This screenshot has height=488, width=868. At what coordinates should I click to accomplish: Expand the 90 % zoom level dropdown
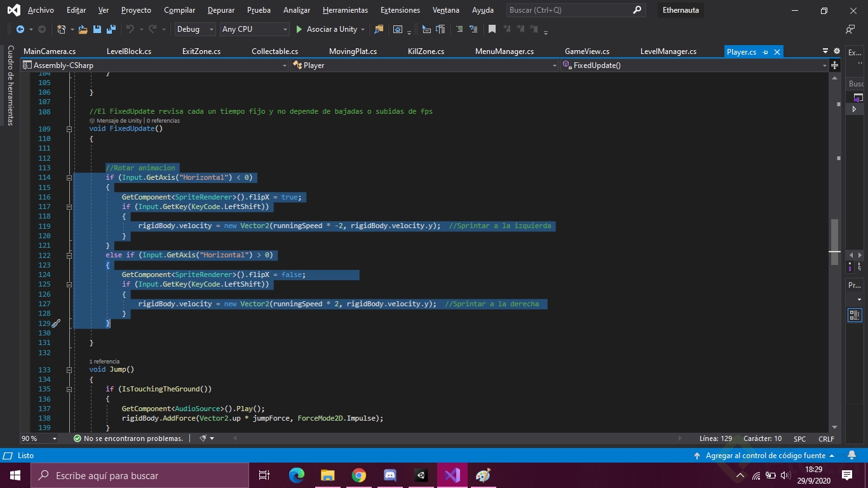(x=54, y=438)
